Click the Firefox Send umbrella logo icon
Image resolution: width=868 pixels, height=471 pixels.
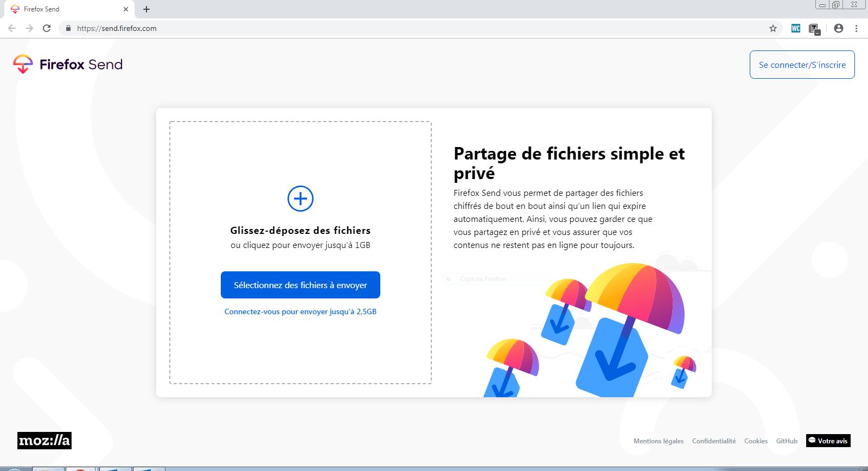[23, 64]
